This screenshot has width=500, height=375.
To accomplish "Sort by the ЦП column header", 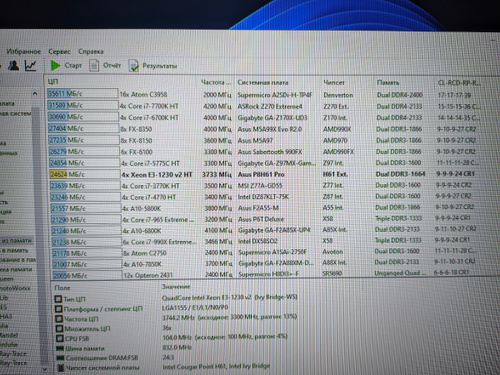I will (53, 82).
